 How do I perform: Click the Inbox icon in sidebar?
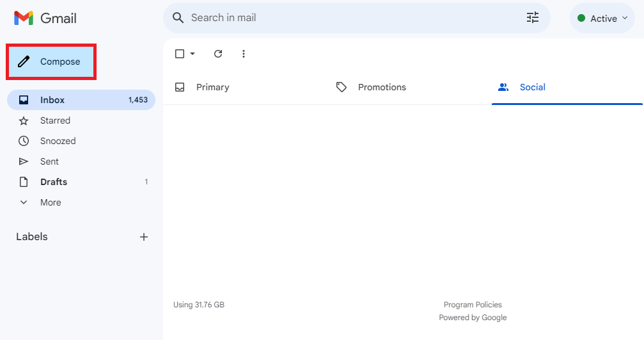tap(24, 100)
